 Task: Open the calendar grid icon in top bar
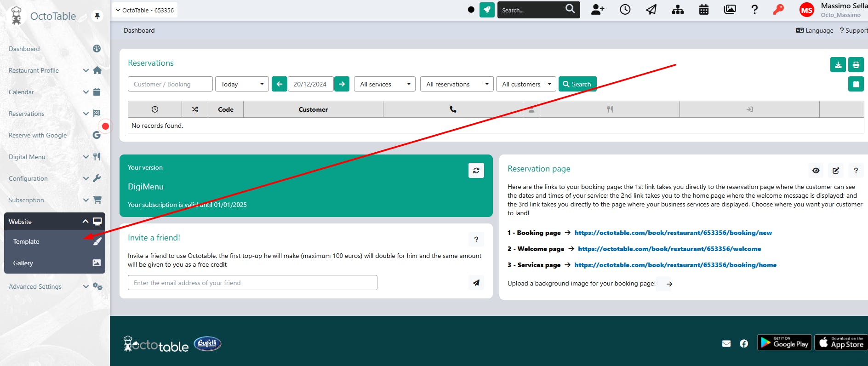click(704, 10)
